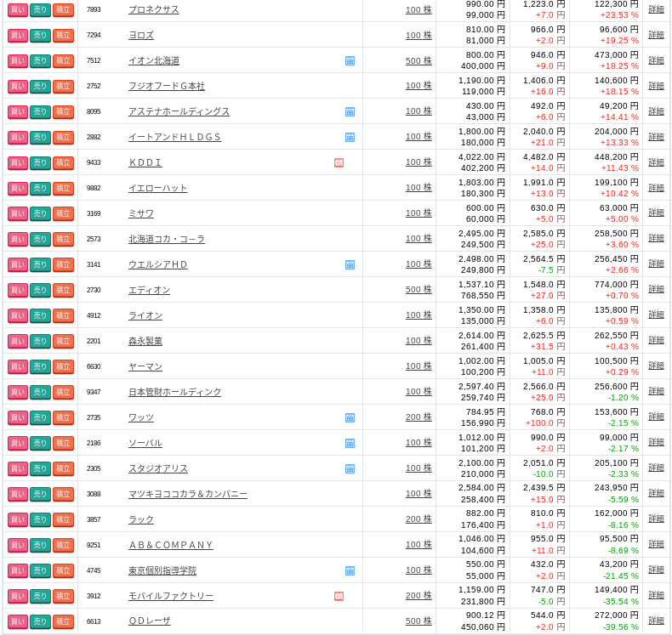Open the イエローハット stock link

tap(158, 188)
